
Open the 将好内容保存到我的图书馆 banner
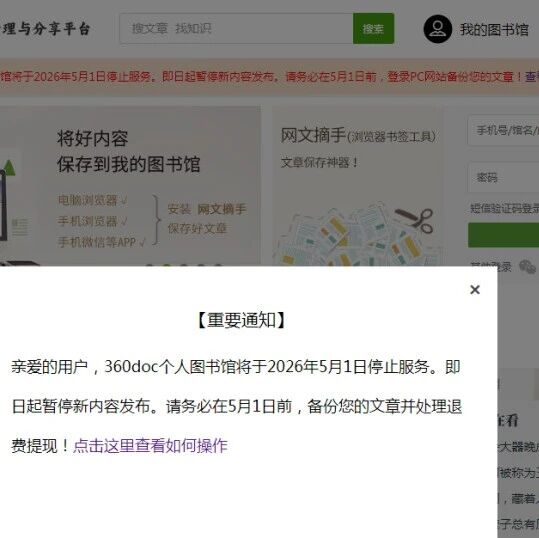pos(128,151)
